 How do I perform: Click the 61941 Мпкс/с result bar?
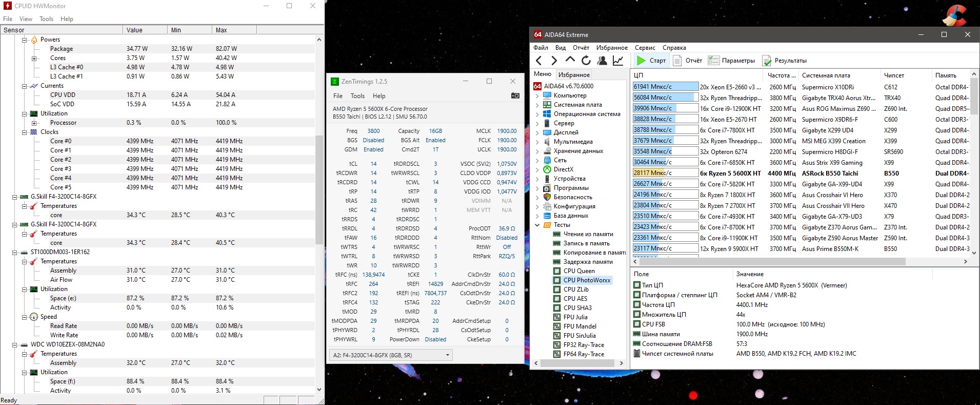pos(665,87)
